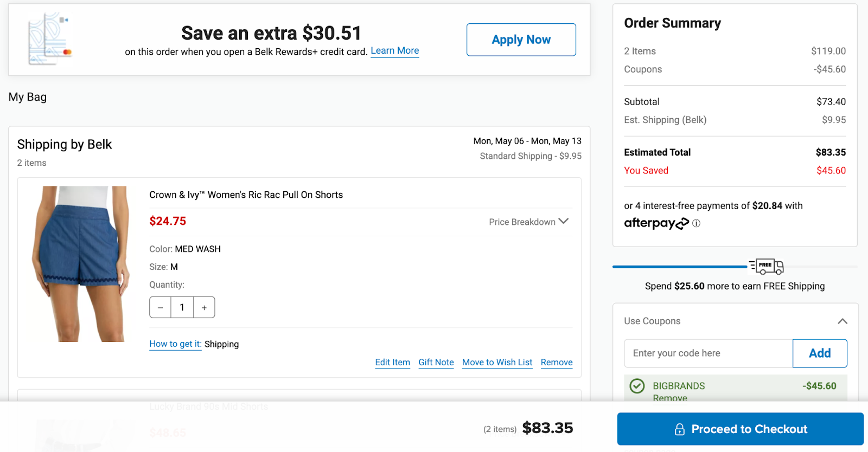The width and height of the screenshot is (868, 452).
Task: Add a Gift Note to item
Action: [x=436, y=363]
